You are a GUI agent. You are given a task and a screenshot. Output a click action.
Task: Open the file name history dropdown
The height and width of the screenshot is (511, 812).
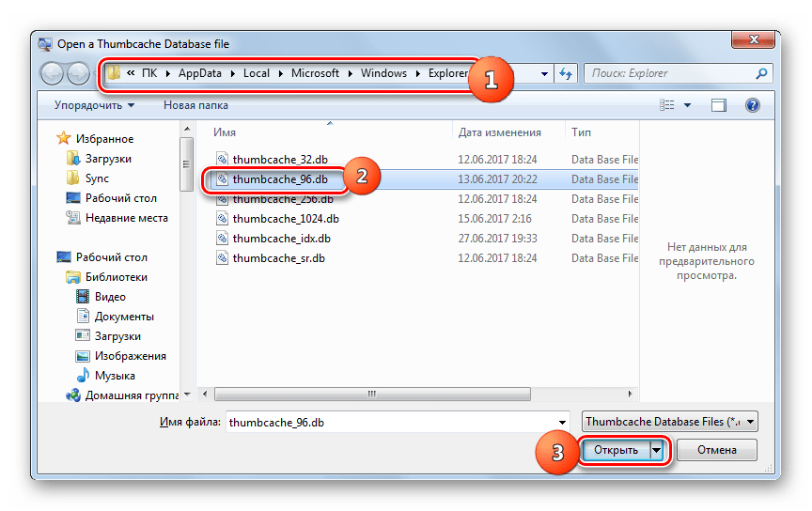[x=562, y=423]
